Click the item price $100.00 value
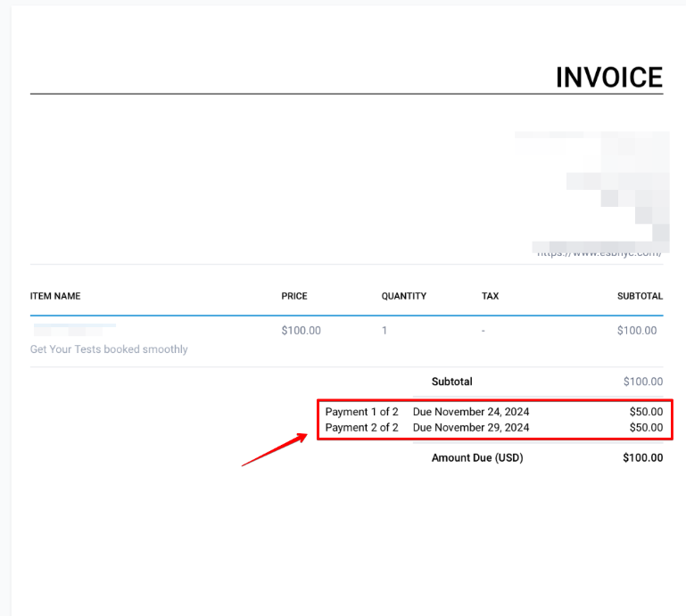The height and width of the screenshot is (616, 686). pyautogui.click(x=301, y=331)
